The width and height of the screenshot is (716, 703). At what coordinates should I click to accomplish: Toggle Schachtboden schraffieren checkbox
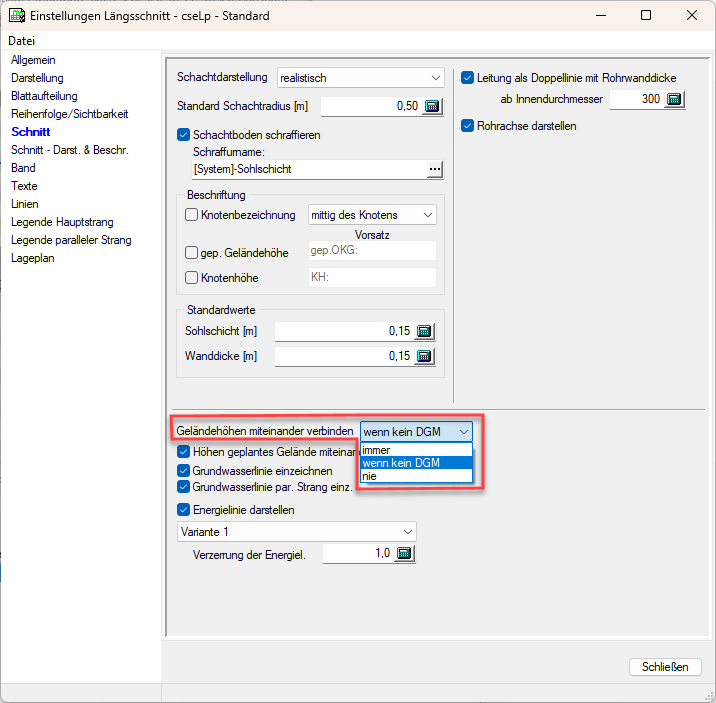point(183,135)
